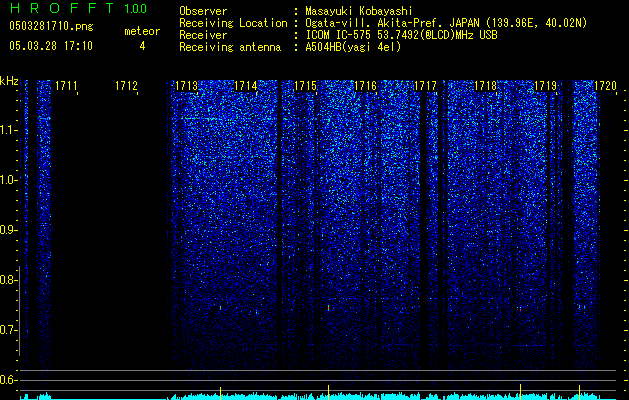Image resolution: width=629 pixels, height=400 pixels.
Task: Click the kHz axis unit label
Action: pyautogui.click(x=9, y=81)
